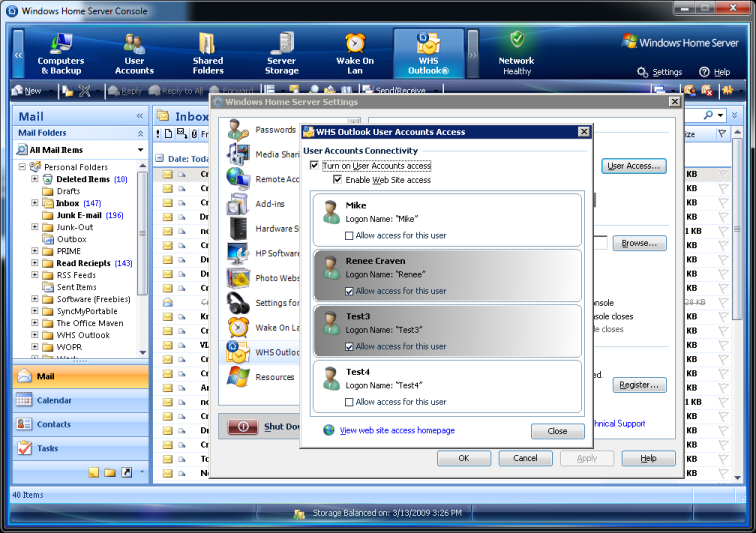Click the Browse... button
The width and height of the screenshot is (756, 533).
(639, 243)
